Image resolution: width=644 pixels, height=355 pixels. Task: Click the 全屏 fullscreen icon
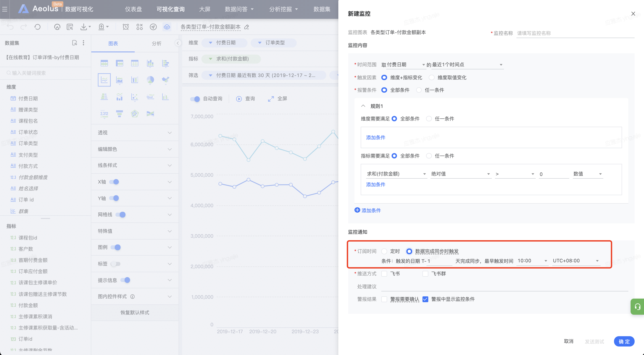[x=271, y=99]
